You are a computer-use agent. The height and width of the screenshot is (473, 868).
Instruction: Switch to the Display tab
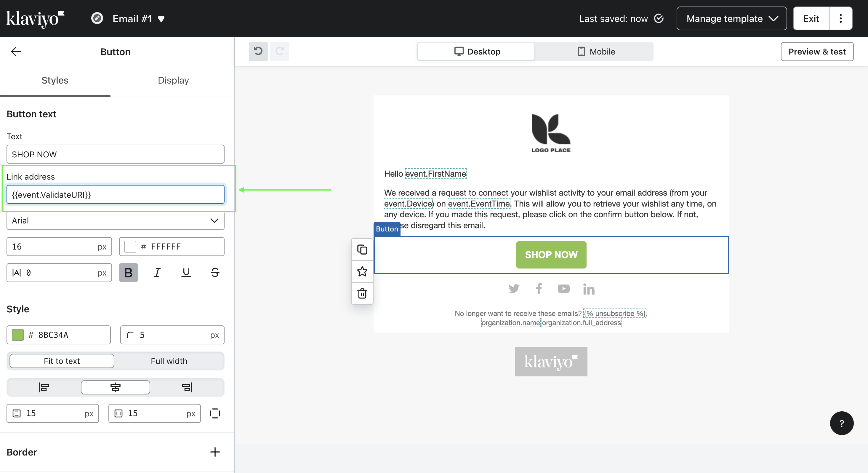[173, 80]
